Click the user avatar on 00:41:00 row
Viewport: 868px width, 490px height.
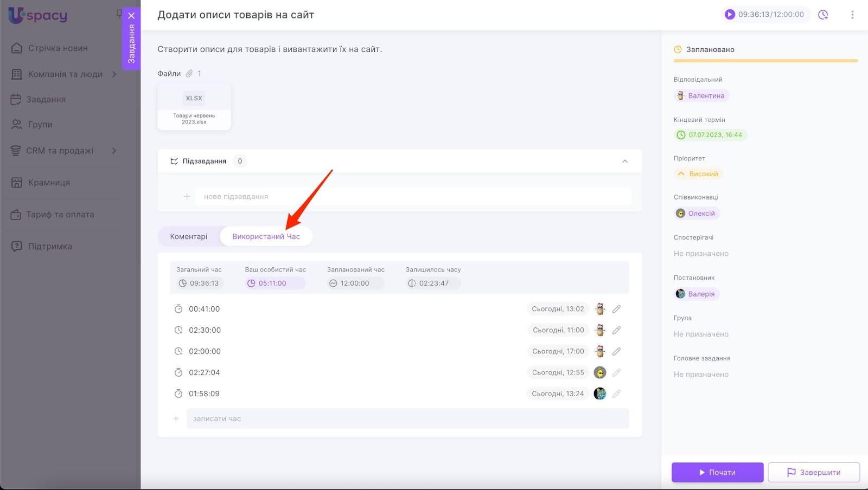click(x=599, y=310)
